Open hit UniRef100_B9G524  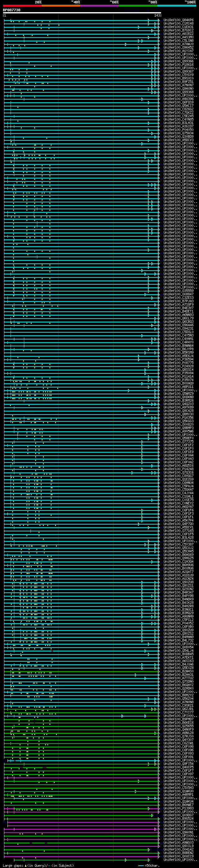click(178, 818)
